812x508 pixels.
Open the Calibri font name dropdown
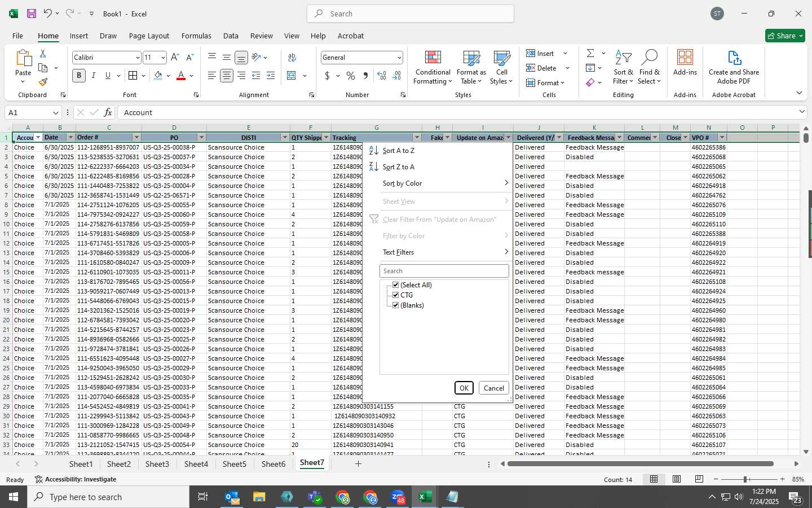[x=137, y=58]
